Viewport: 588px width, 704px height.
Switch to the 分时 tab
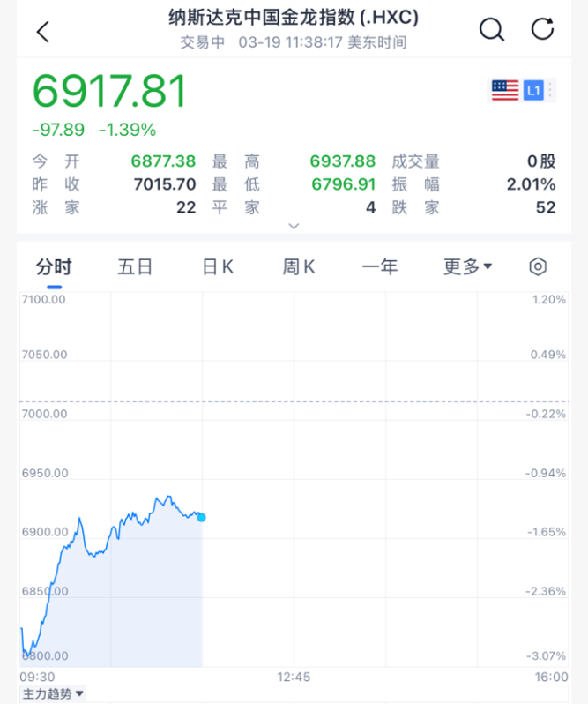point(54,266)
